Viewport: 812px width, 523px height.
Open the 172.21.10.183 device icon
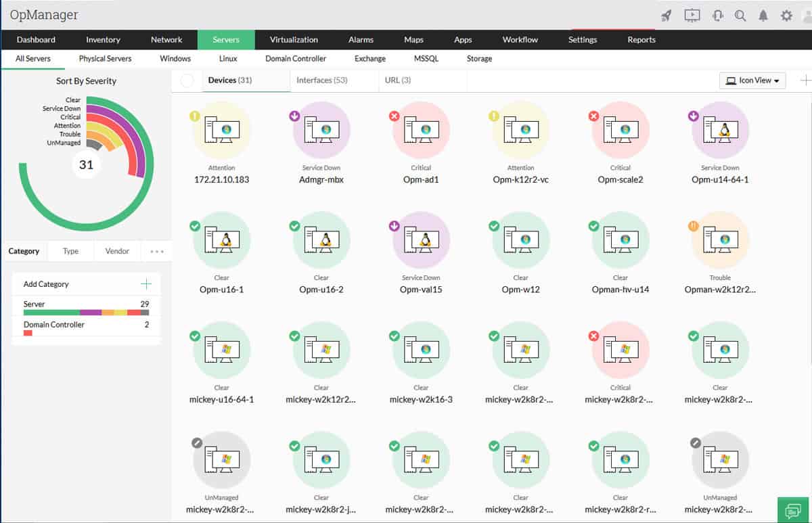coord(222,131)
